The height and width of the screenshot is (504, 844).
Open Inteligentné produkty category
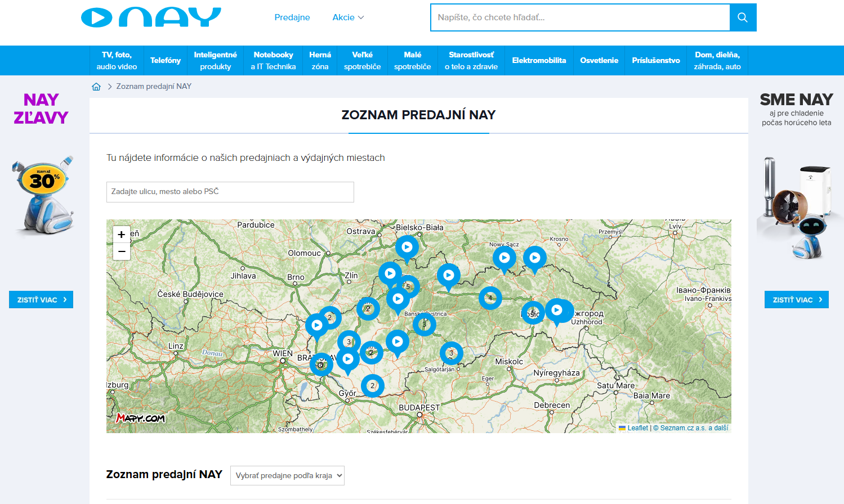215,60
